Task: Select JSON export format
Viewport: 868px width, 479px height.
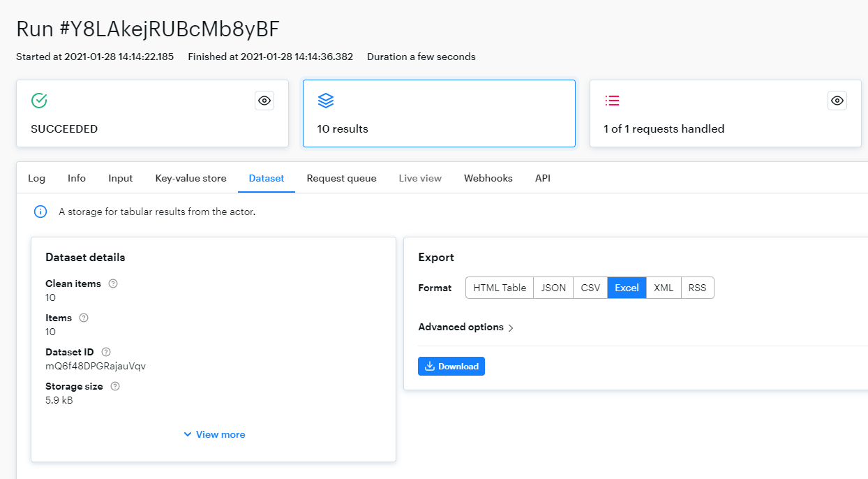Action: click(x=553, y=288)
